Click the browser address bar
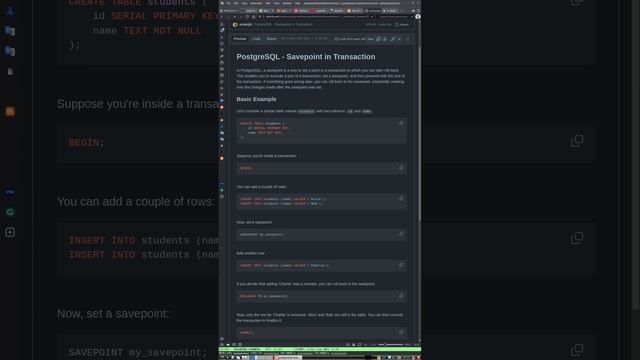 (314, 17)
